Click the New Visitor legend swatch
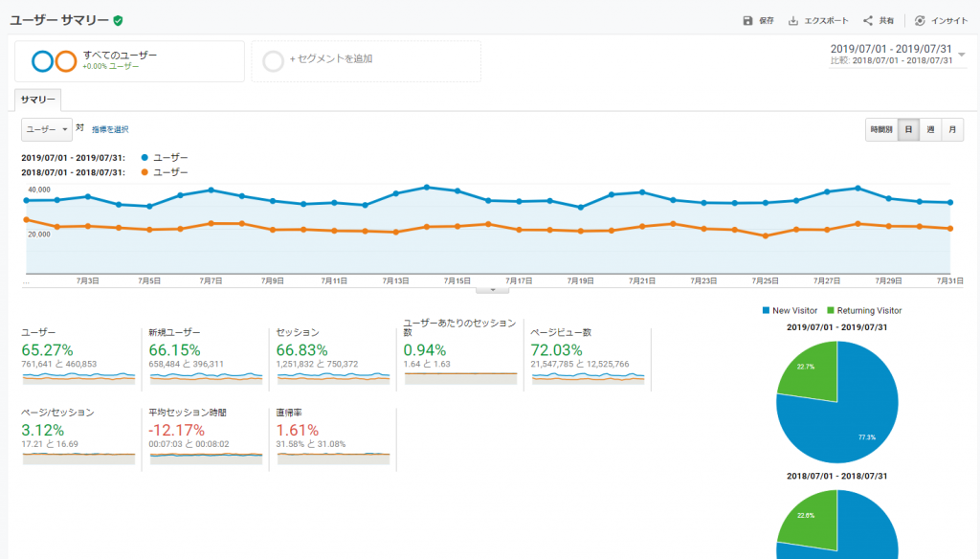980x559 pixels. 766,310
